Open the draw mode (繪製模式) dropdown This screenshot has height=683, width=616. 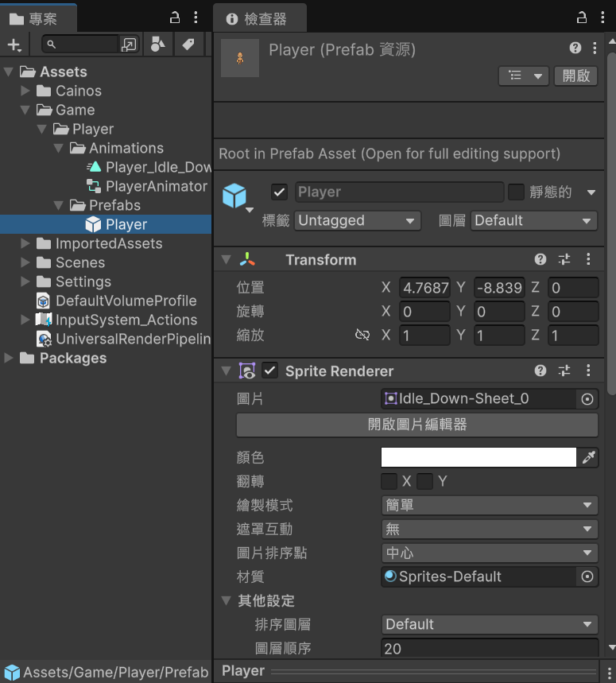coord(490,505)
